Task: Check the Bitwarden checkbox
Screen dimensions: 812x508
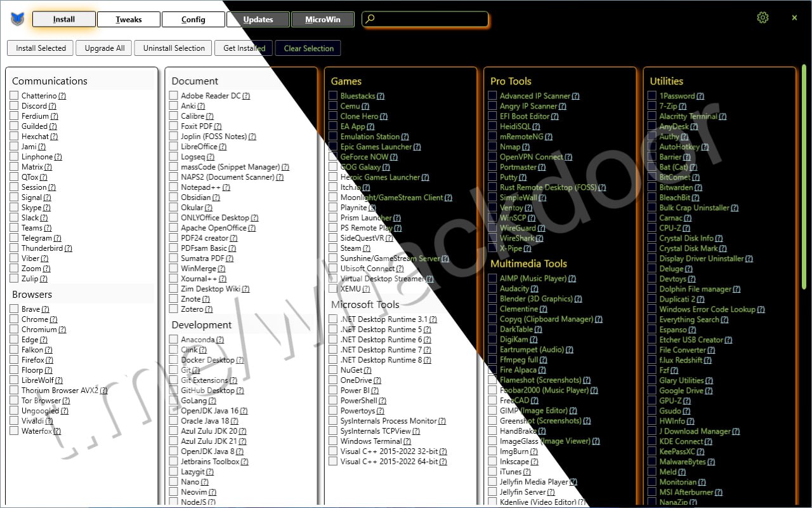Action: tap(652, 187)
